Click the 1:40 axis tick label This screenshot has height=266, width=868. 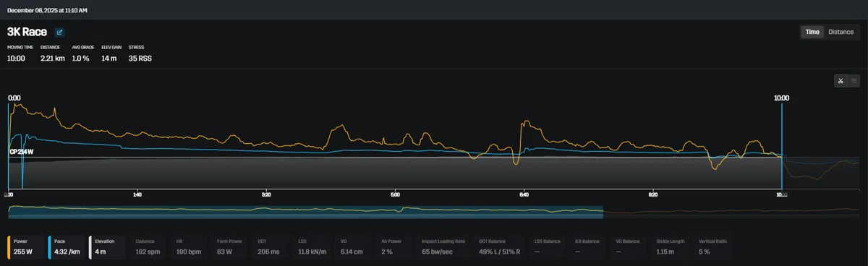[x=137, y=194]
